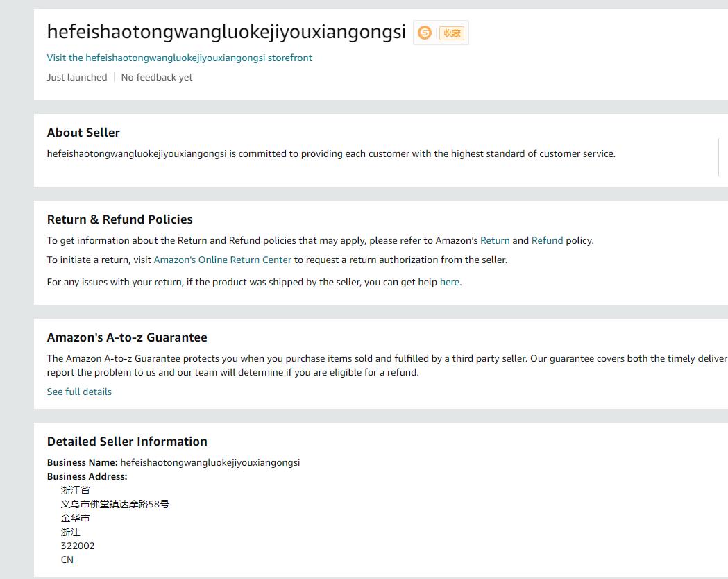Open the Refund policy link
The height and width of the screenshot is (579, 728).
pos(547,240)
